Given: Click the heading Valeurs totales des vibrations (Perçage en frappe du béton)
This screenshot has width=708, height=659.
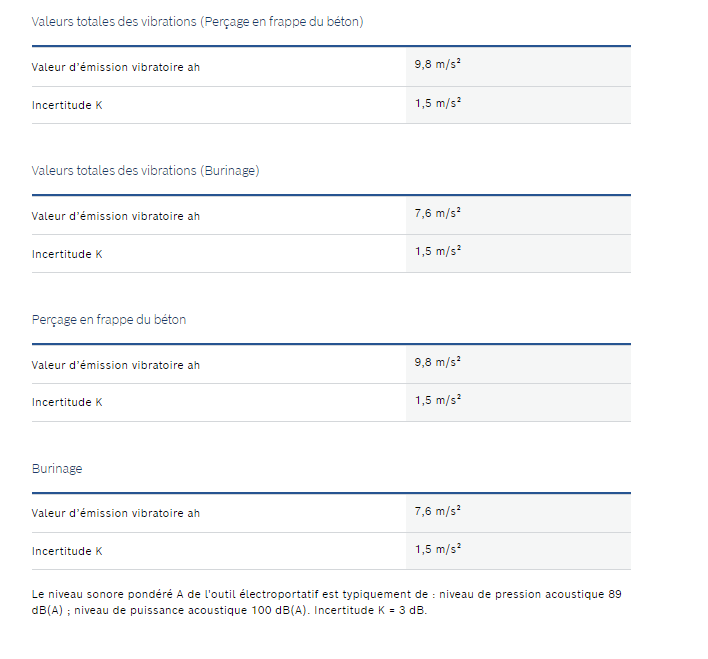Looking at the screenshot, I should click(x=197, y=22).
